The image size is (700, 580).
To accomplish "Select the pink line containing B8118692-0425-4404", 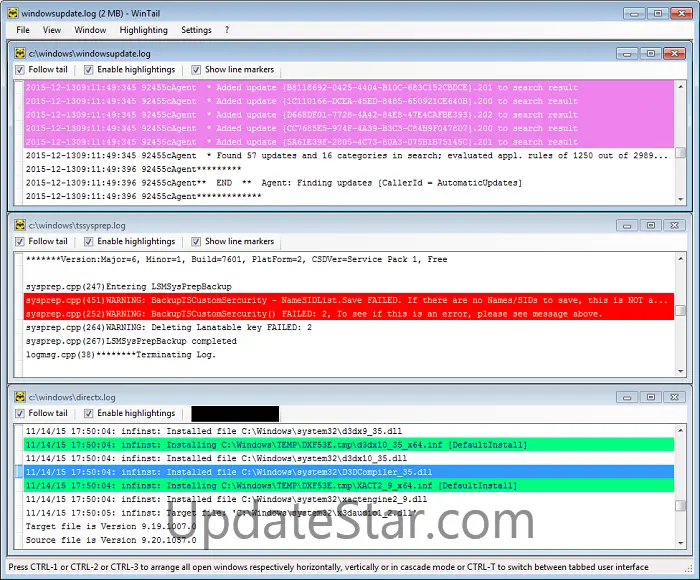I will [349, 88].
